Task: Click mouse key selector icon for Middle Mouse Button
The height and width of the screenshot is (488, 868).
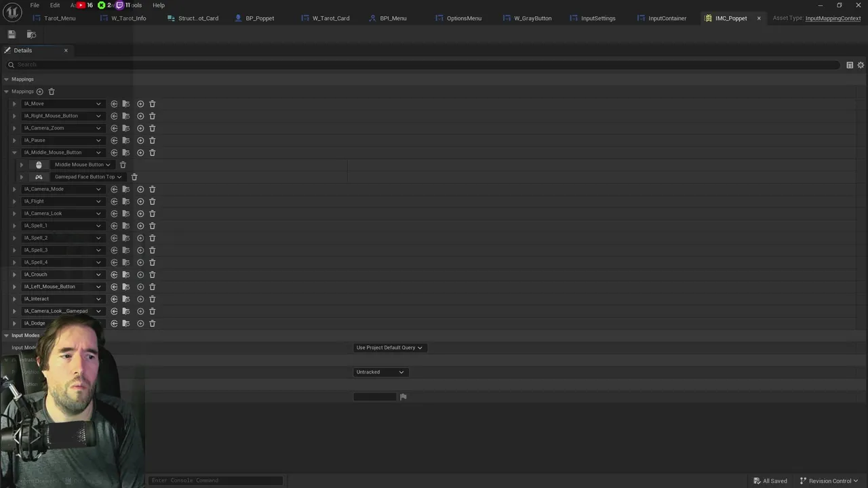Action: 39,165
